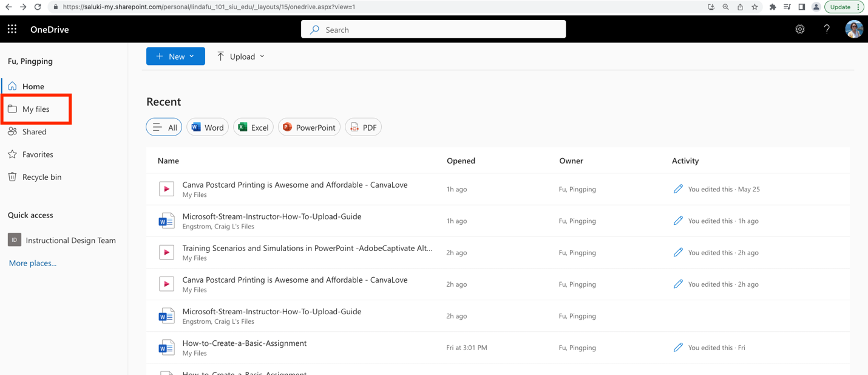Open OneDrive settings gear

point(800,29)
